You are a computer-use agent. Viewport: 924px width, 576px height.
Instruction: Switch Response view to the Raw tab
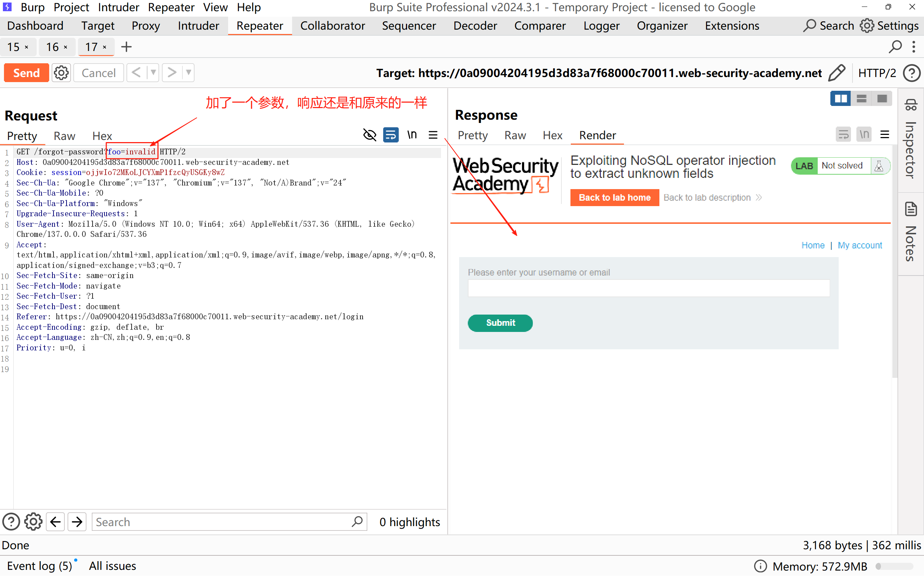click(515, 135)
